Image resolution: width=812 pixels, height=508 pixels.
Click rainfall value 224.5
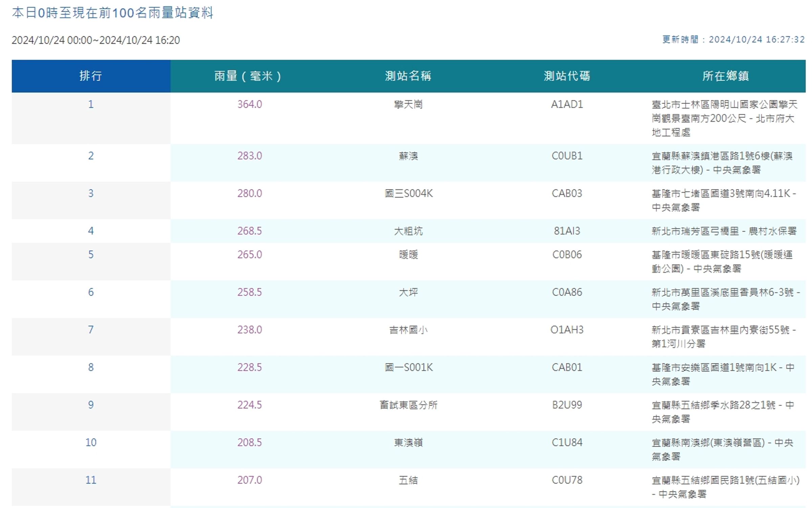[250, 405]
